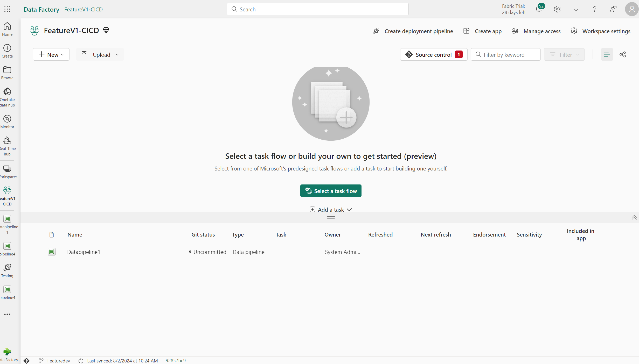
Task: Switch to lineage view icon
Action: tap(623, 54)
